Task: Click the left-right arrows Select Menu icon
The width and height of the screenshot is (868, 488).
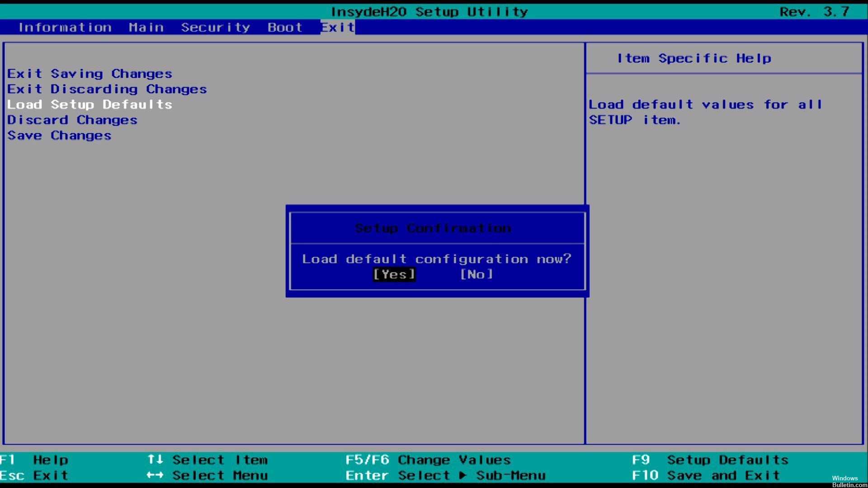Action: tap(155, 475)
